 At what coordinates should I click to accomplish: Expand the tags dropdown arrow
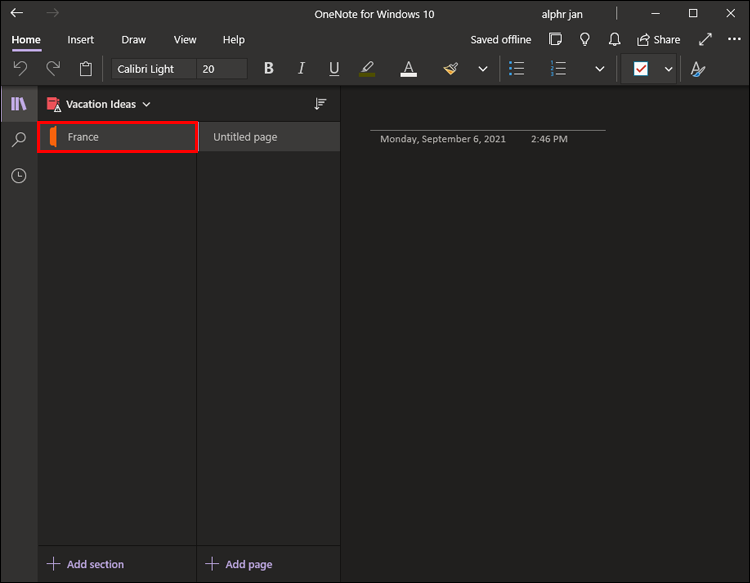tap(668, 69)
